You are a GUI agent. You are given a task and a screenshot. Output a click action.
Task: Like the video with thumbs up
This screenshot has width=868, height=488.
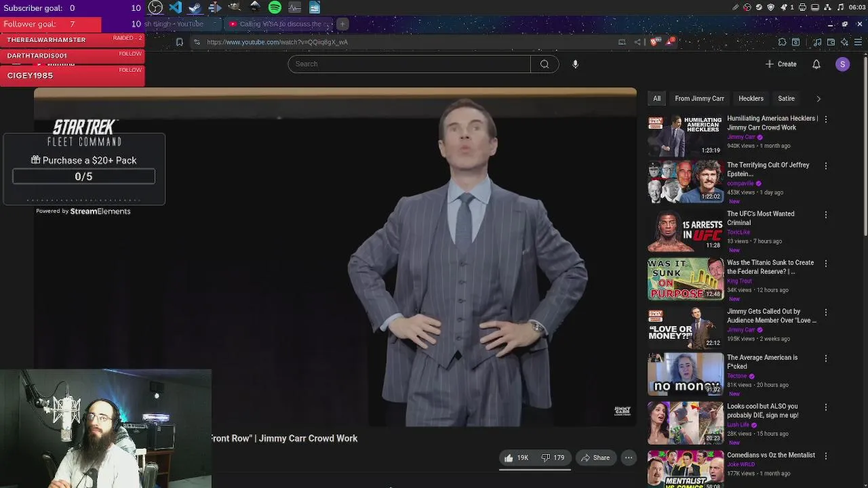point(516,457)
